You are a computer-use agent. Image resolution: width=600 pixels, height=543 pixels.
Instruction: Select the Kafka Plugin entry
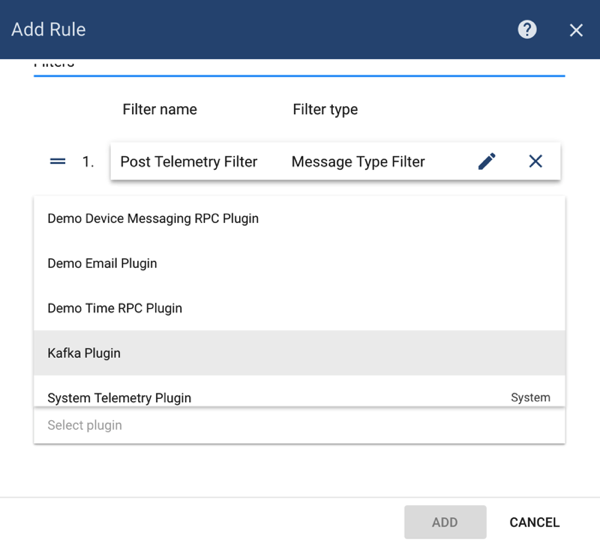pos(84,353)
